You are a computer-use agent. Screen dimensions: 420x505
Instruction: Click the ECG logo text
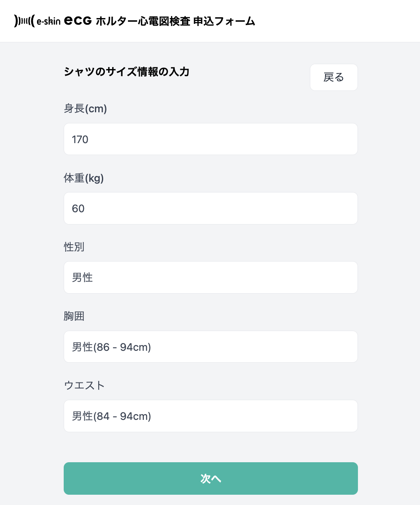pyautogui.click(x=78, y=21)
